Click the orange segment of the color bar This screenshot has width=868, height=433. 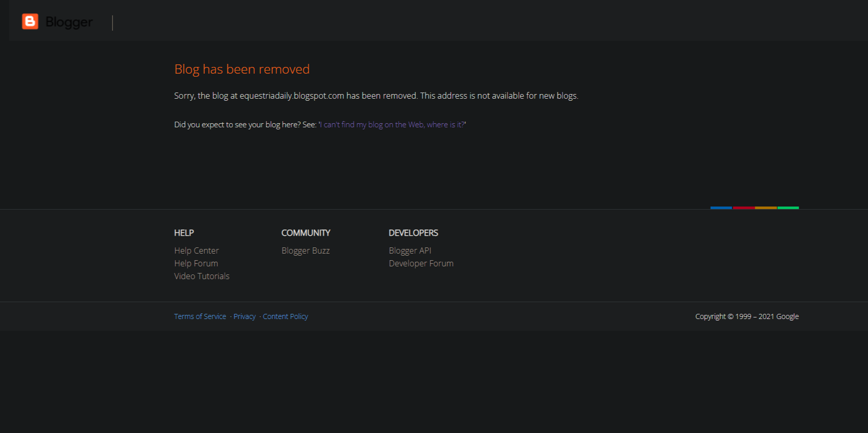[x=765, y=208]
